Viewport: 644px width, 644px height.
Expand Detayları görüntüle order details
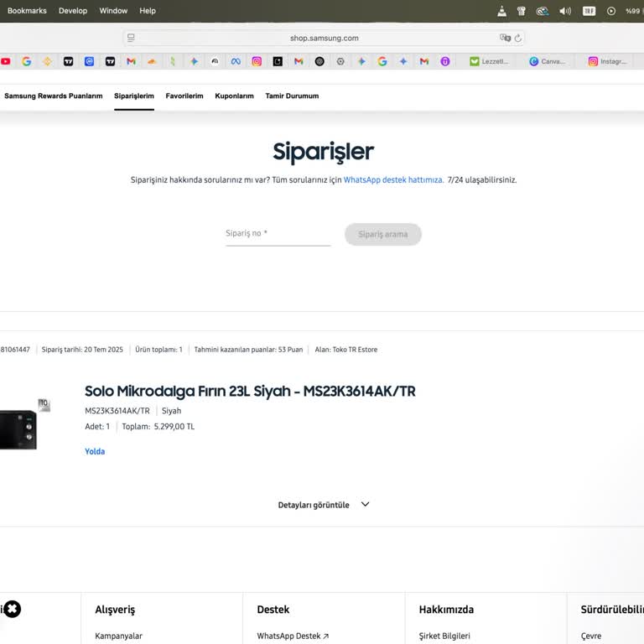pyautogui.click(x=323, y=505)
